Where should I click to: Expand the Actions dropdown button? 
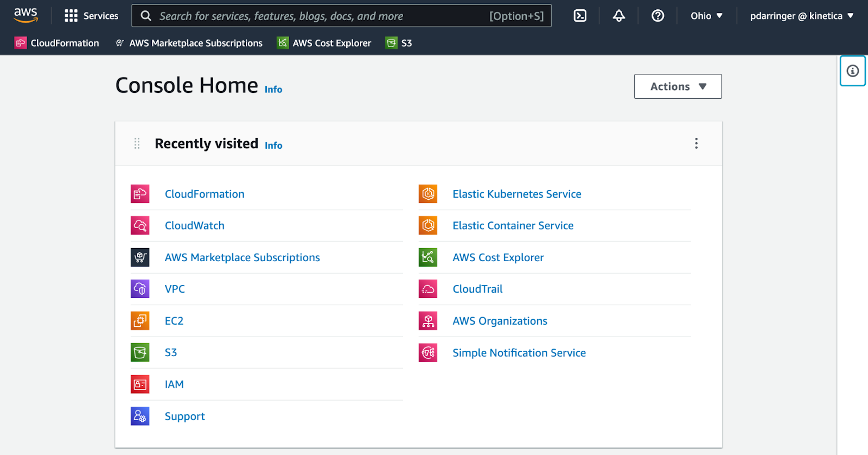[x=678, y=86]
